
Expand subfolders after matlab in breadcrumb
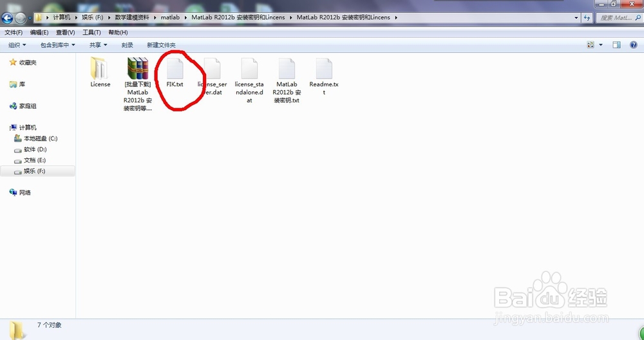[185, 17]
